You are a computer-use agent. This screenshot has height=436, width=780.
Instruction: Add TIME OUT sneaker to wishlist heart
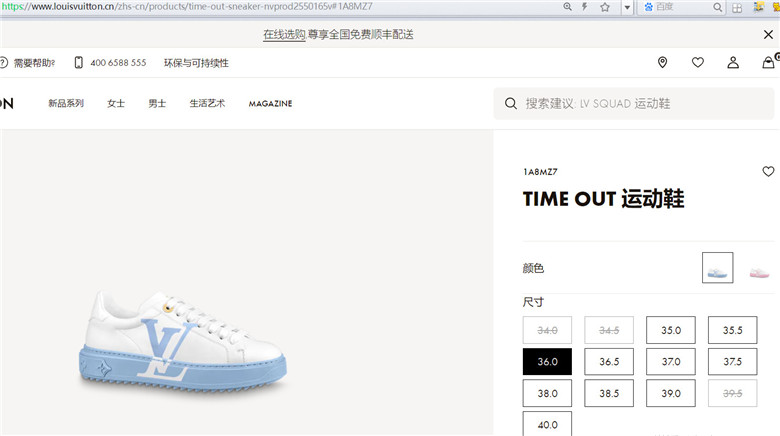pyautogui.click(x=768, y=171)
